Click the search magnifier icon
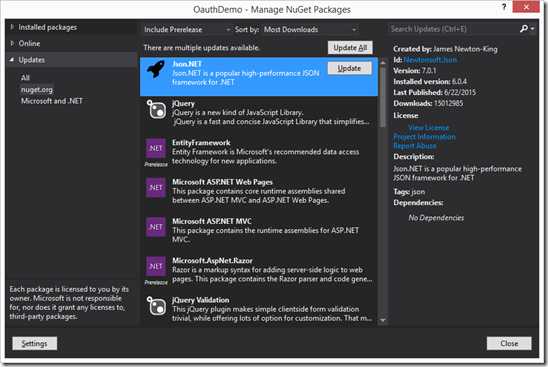The width and height of the screenshot is (548, 367). coord(523,29)
